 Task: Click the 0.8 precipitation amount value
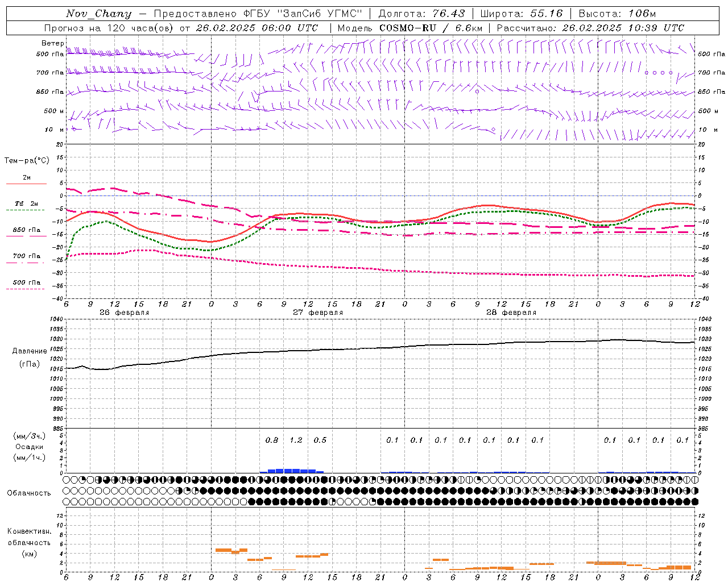[x=272, y=440]
